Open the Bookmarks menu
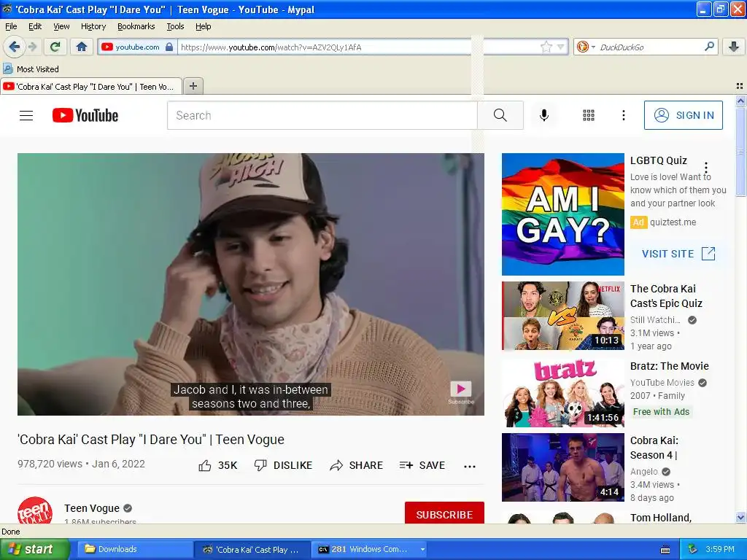 (x=136, y=26)
